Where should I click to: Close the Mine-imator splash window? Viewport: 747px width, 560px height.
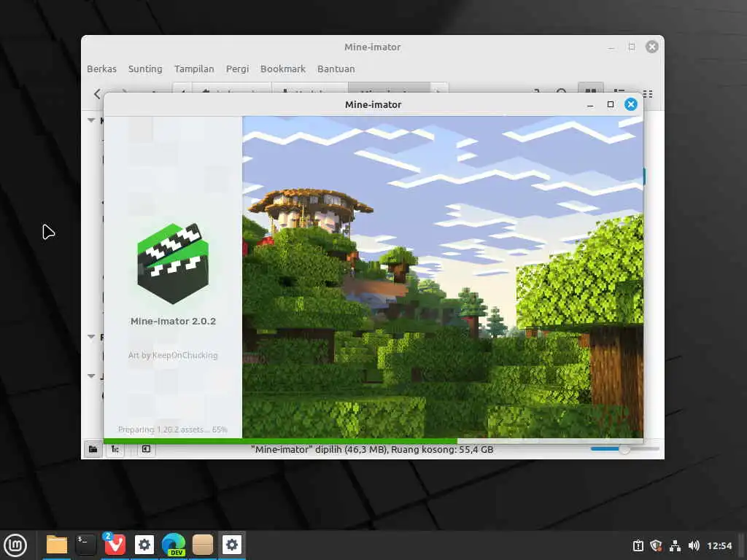(x=631, y=104)
